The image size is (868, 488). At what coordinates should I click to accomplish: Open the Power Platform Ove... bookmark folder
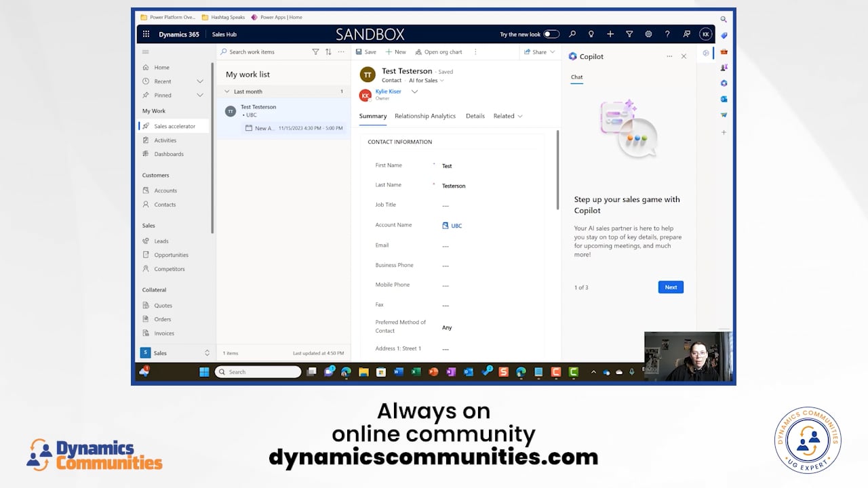point(167,17)
